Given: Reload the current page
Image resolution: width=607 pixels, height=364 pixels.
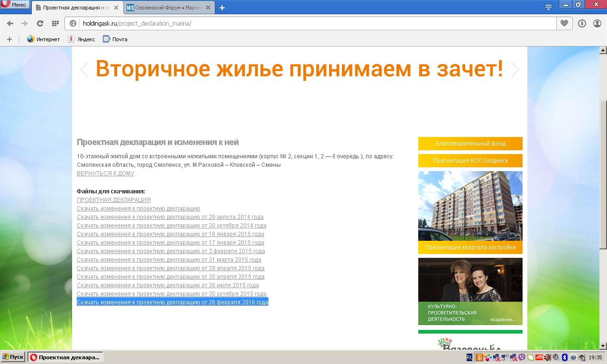Looking at the screenshot, I should (x=40, y=23).
